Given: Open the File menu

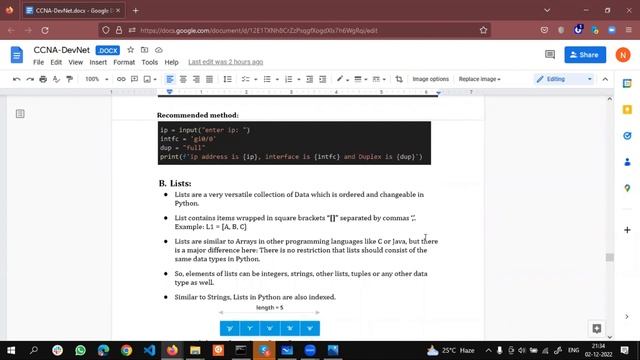Looking at the screenshot, I should coord(38,62).
